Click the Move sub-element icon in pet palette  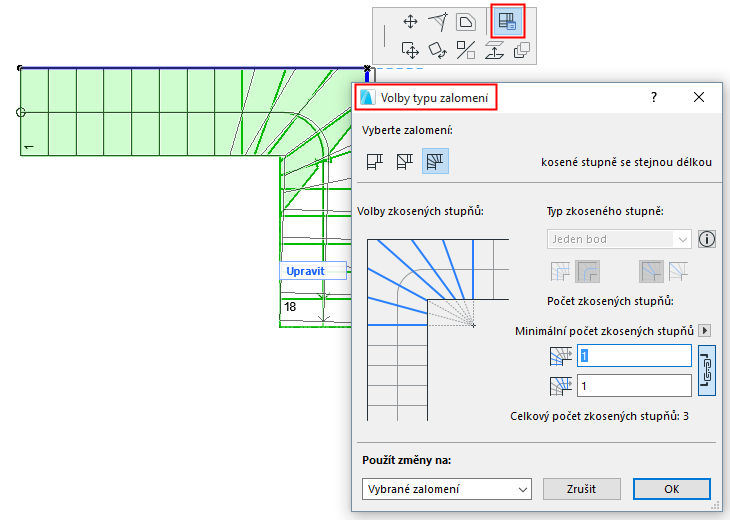[x=410, y=22]
